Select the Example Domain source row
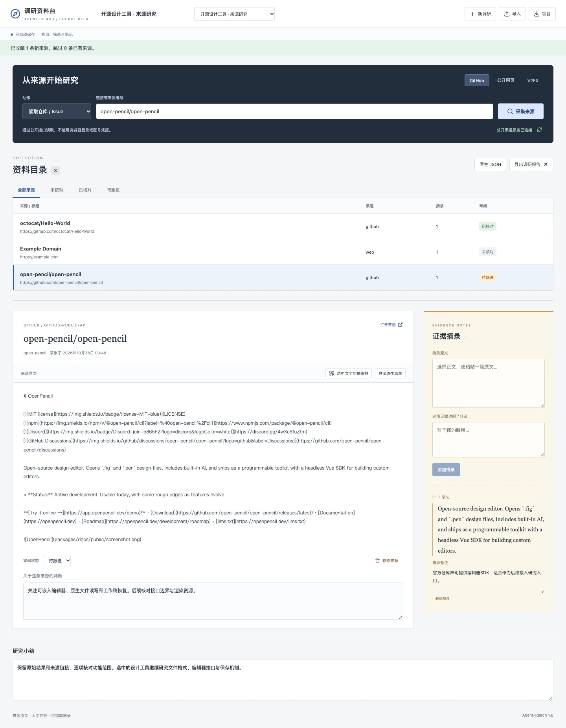Image resolution: width=566 pixels, height=728 pixels. pos(283,252)
